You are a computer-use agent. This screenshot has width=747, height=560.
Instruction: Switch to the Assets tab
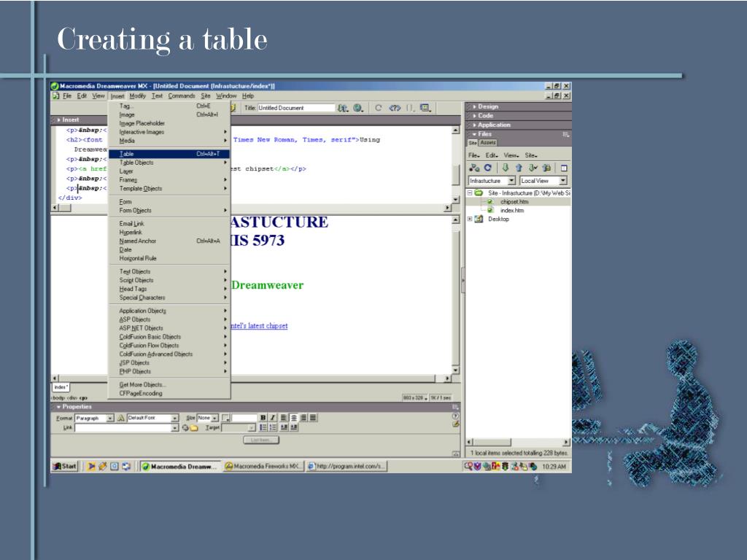point(488,142)
